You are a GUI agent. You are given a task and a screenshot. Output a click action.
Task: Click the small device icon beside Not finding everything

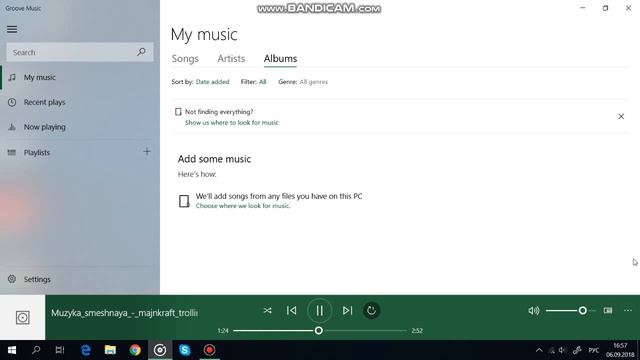click(178, 111)
